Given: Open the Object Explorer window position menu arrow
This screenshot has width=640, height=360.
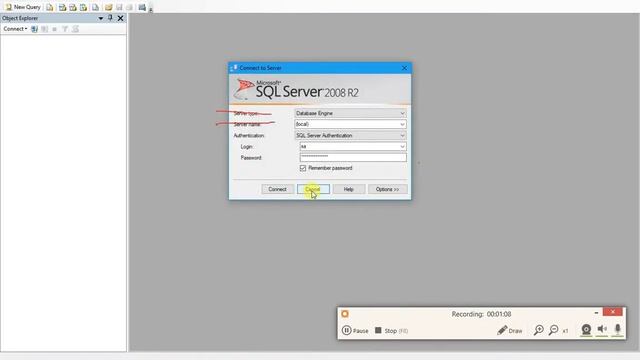Looking at the screenshot, I should click(x=100, y=18).
